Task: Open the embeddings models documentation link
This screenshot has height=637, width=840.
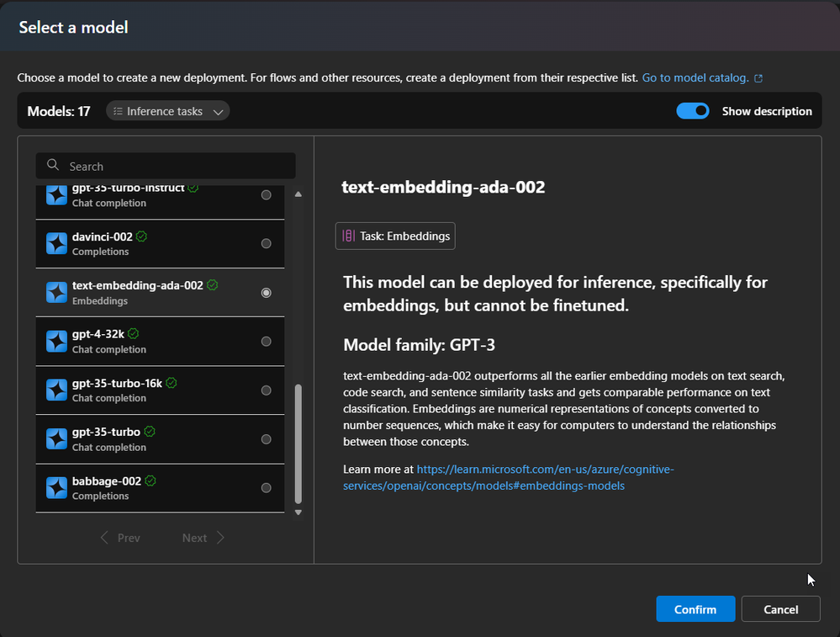Action: (x=509, y=477)
